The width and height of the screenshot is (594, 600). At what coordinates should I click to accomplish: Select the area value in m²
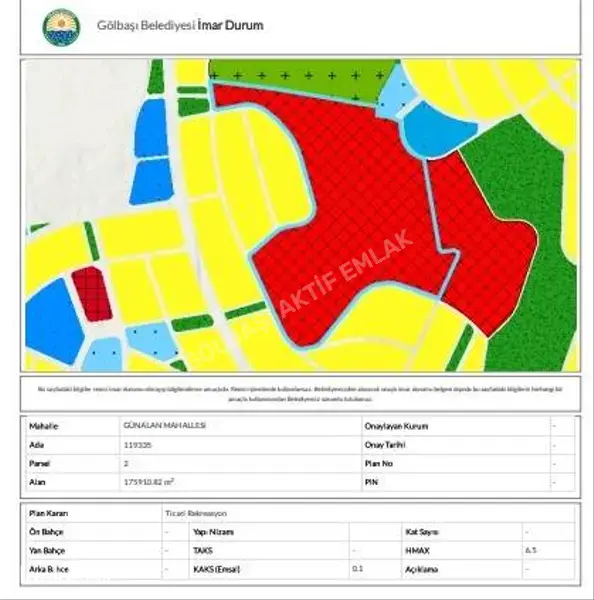click(149, 482)
